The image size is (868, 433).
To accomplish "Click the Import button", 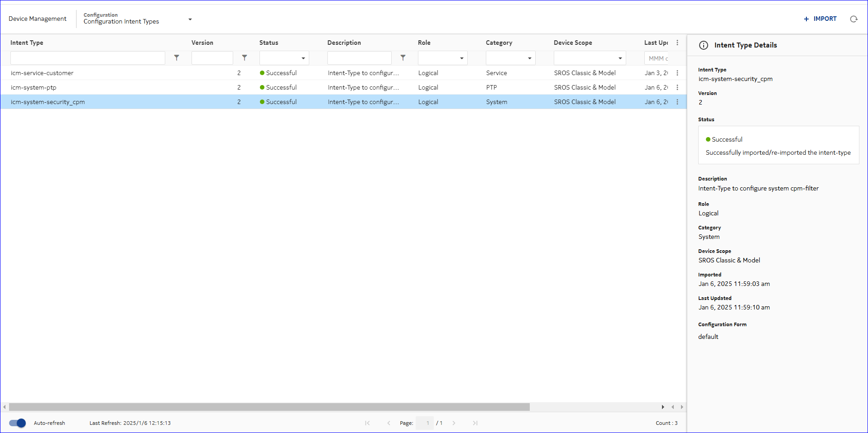I will coord(820,19).
